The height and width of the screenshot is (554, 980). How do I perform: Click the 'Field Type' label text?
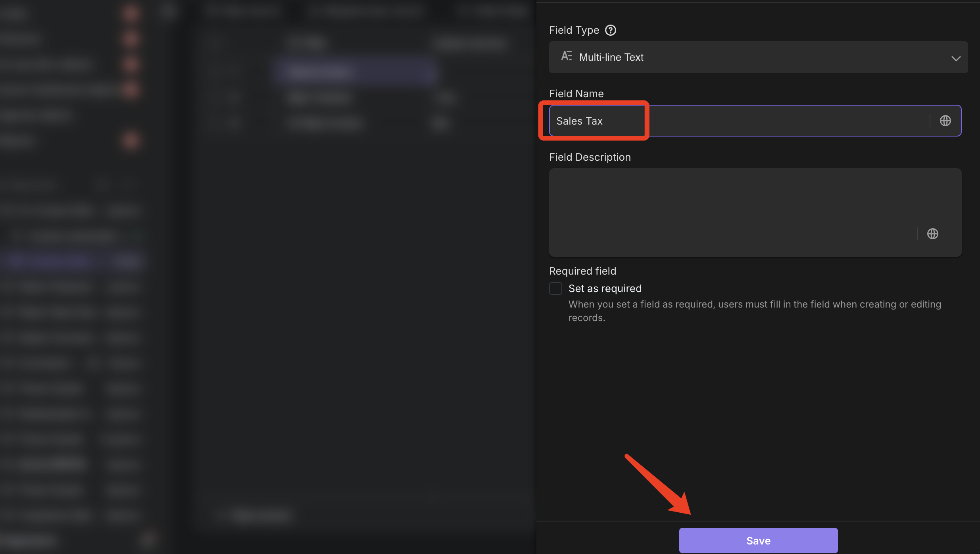[574, 30]
